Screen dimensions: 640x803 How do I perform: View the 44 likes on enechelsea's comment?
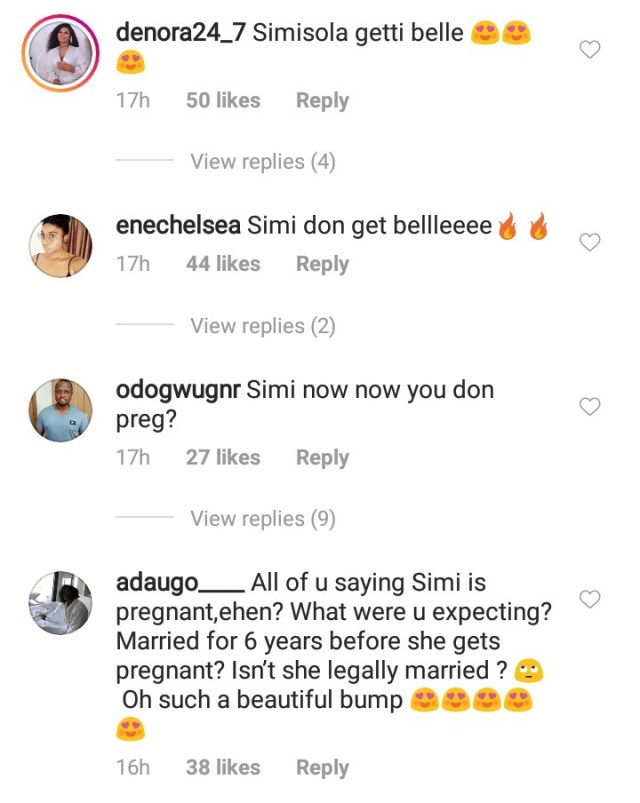click(x=223, y=264)
